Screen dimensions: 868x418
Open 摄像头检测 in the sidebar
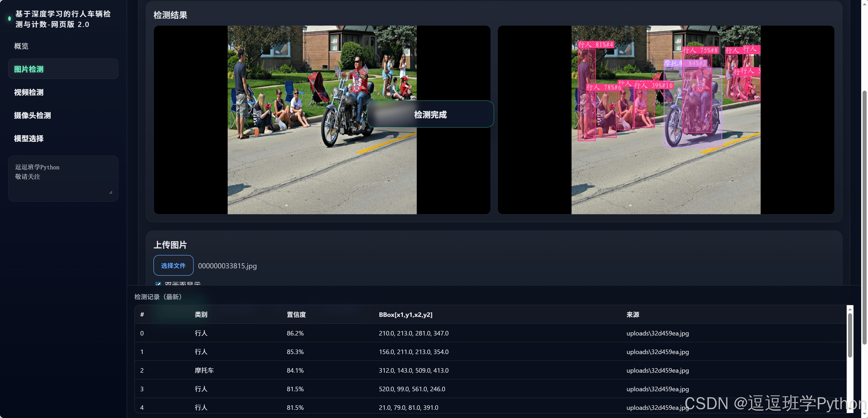[32, 115]
